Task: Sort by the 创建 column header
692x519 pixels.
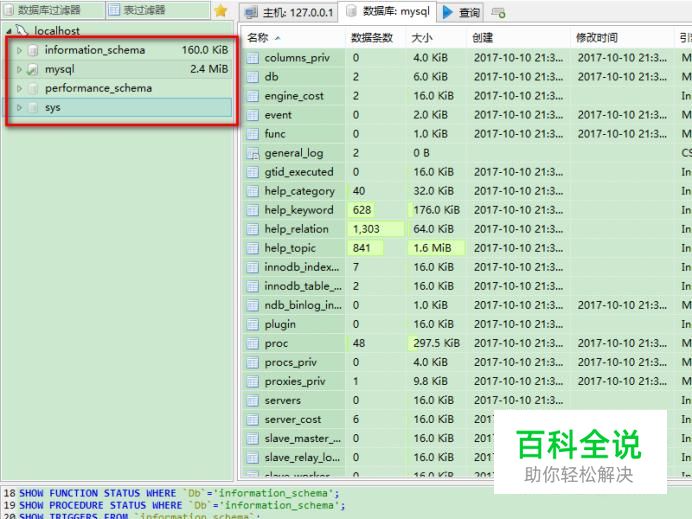Action: 518,38
